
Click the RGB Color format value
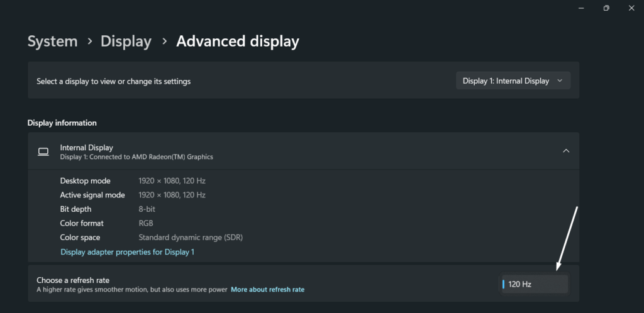(146, 223)
